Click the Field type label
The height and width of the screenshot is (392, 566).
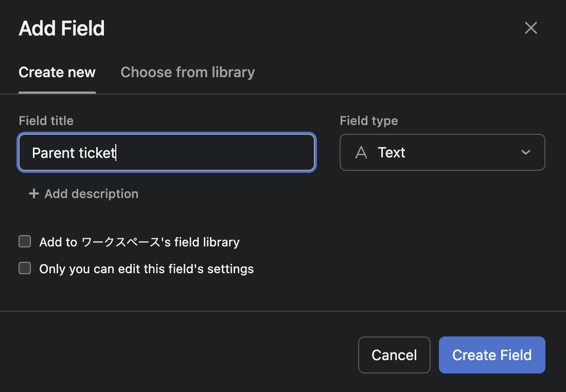(368, 120)
